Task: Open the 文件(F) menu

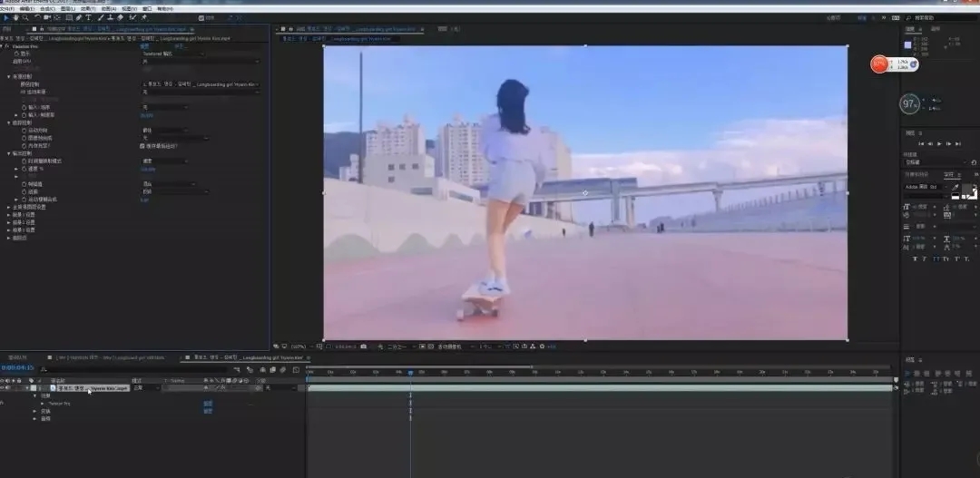Action: tap(7, 9)
